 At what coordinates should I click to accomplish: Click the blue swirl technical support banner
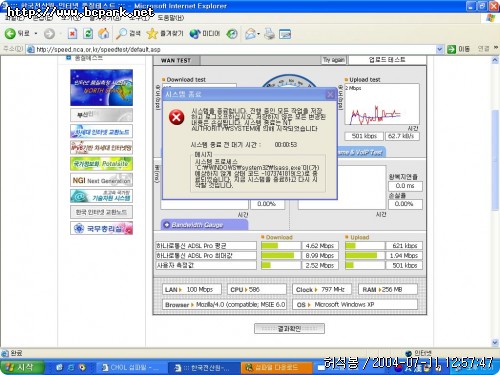101,196
